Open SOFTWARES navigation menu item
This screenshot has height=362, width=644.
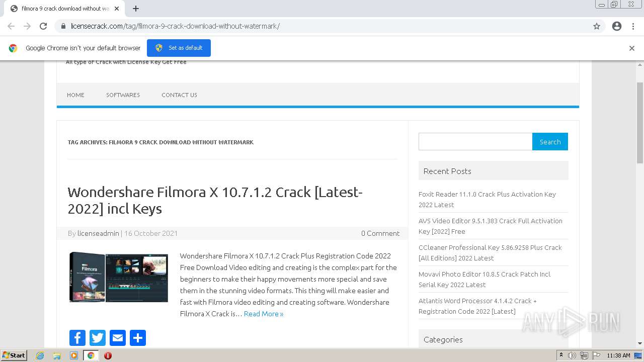tap(123, 95)
